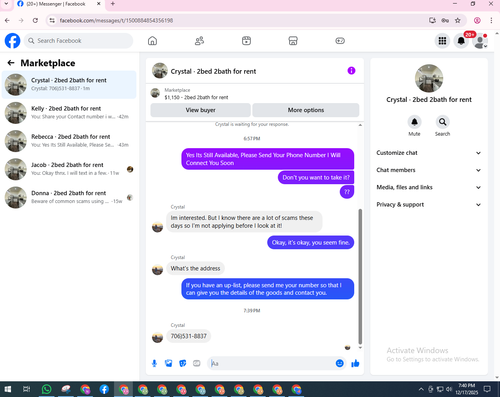Image resolution: width=500 pixels, height=397 pixels.
Task: Mute the Crystal conversation with bell icon
Action: pyautogui.click(x=414, y=122)
